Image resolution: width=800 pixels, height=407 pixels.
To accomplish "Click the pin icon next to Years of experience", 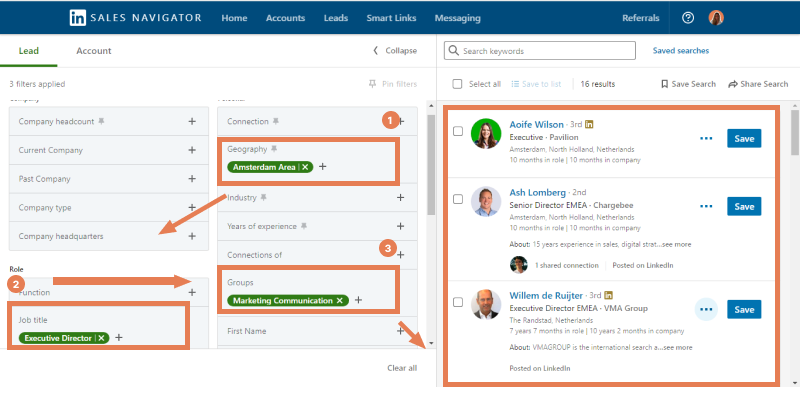I will [304, 226].
